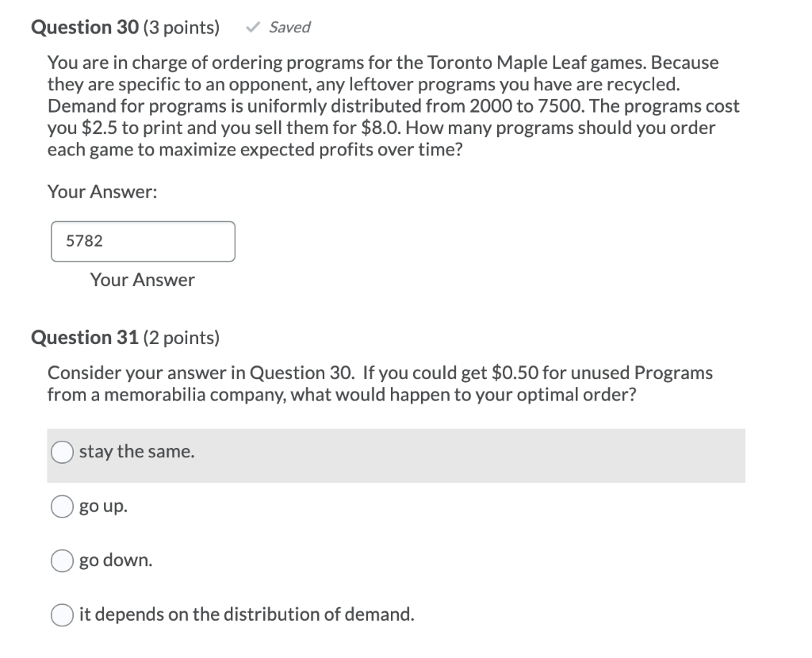Viewport: 812px width, 658px height.
Task: Click the empty circle beside "go up."
Action: click(x=62, y=506)
